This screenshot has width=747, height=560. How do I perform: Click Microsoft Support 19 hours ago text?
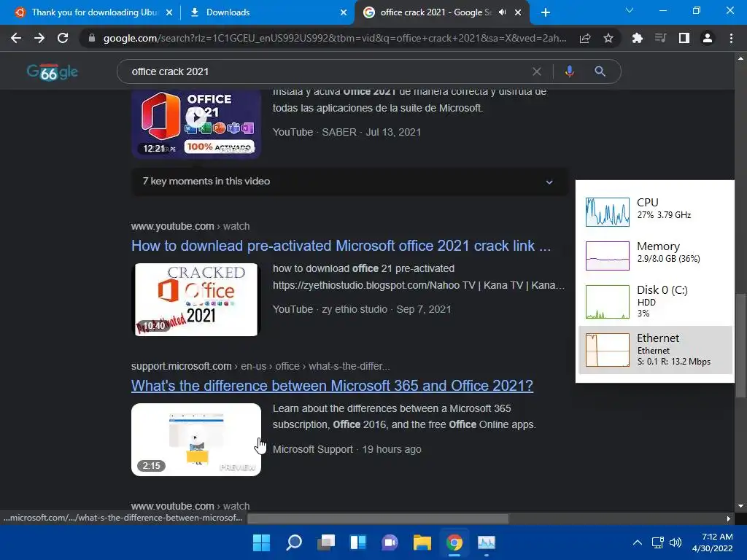pyautogui.click(x=347, y=449)
